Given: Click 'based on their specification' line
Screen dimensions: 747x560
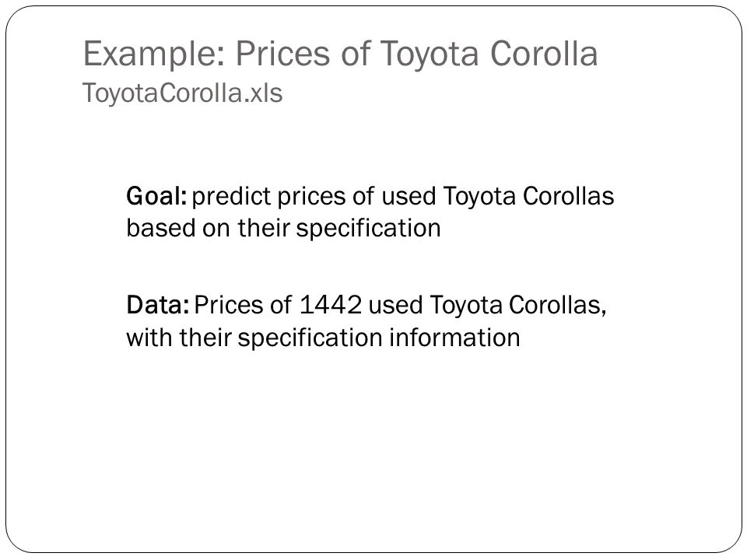Looking at the screenshot, I should tap(283, 229).
